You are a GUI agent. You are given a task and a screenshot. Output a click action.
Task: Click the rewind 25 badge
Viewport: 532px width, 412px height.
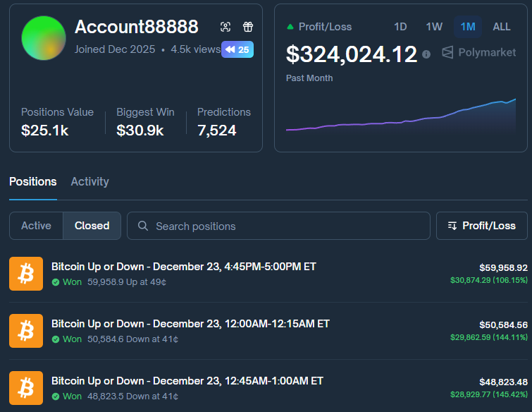(x=237, y=49)
